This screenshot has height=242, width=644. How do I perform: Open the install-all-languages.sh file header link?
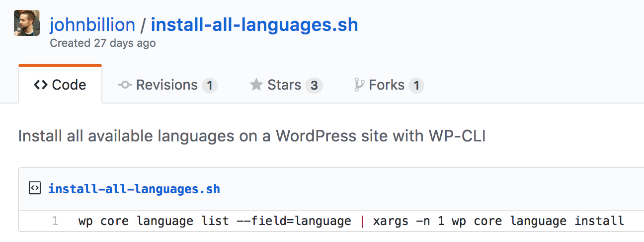click(x=134, y=189)
